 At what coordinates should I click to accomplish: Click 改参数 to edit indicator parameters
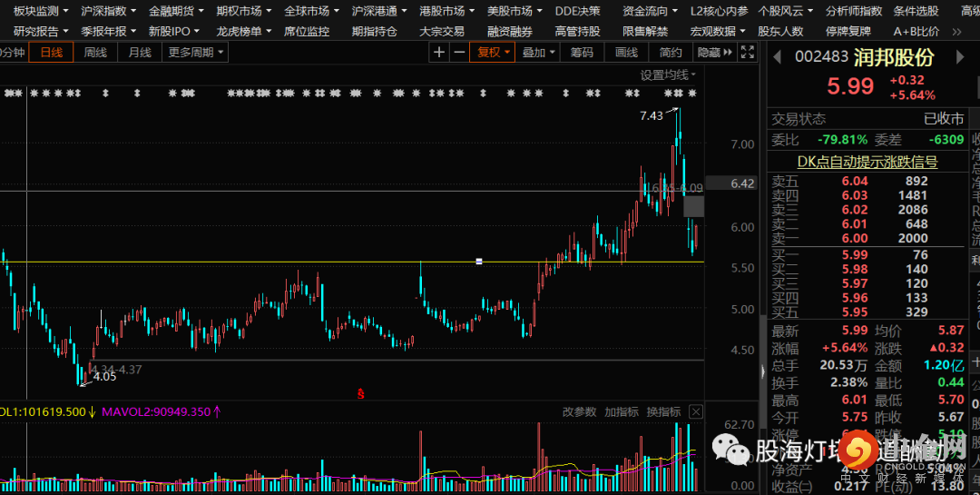tap(579, 411)
